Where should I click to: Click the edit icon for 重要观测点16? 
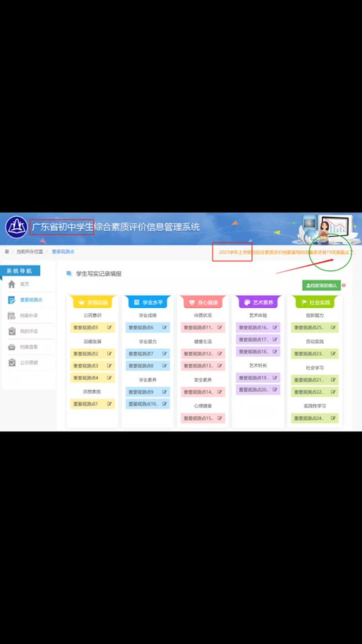[275, 328]
